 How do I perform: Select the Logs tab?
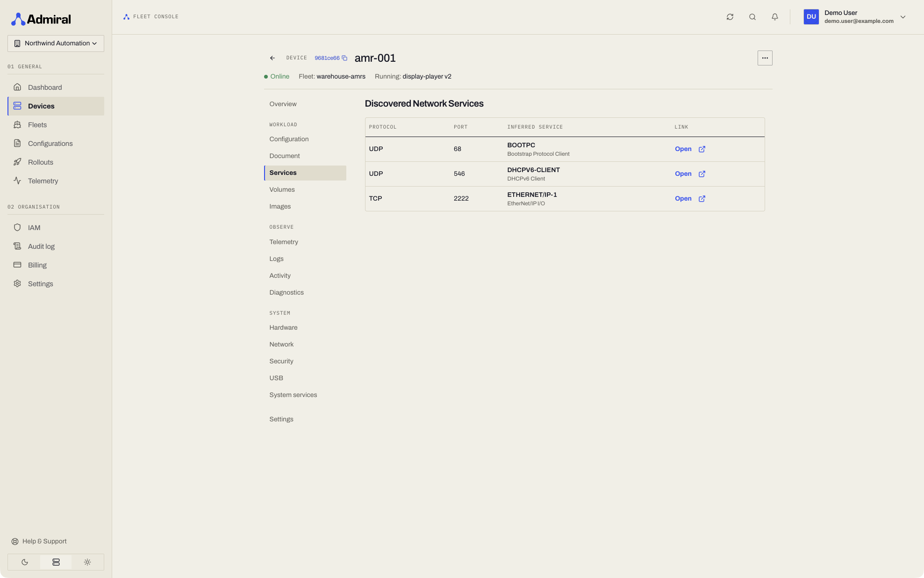click(x=305, y=259)
